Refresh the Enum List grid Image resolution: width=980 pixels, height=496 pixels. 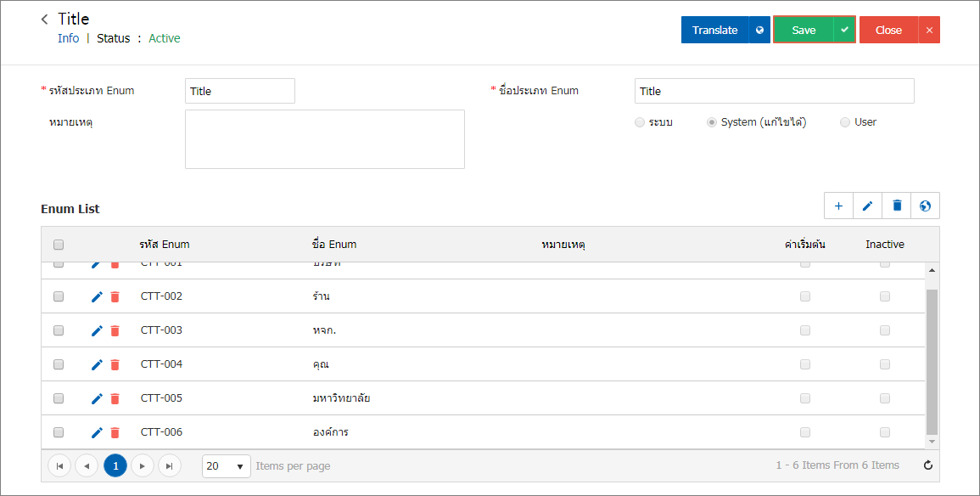(x=928, y=465)
